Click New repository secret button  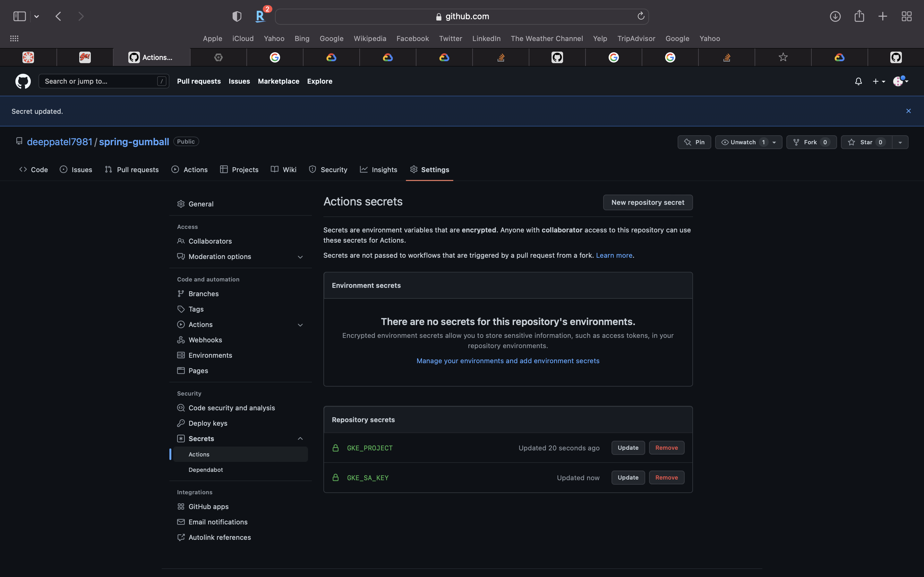pyautogui.click(x=647, y=203)
